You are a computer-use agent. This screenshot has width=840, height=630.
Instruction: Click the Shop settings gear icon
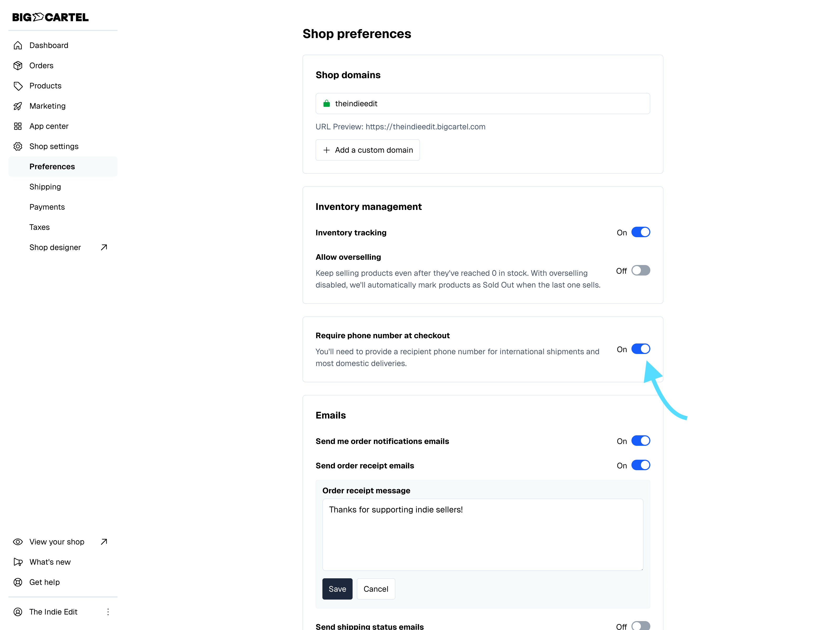click(x=18, y=147)
